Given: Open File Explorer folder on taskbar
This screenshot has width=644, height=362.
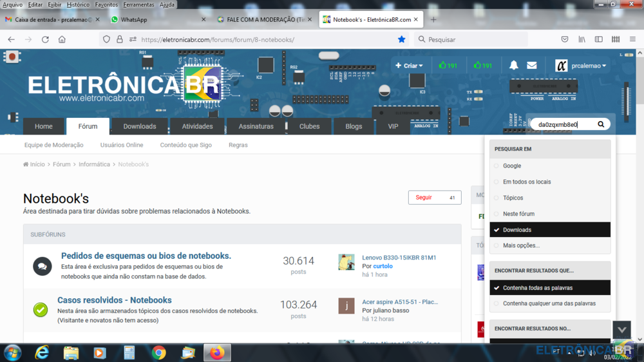Looking at the screenshot, I should pyautogui.click(x=71, y=352).
